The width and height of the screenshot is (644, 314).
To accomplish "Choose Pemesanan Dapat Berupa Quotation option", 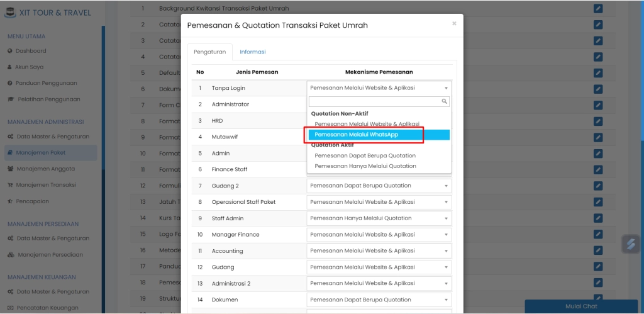I will (365, 155).
